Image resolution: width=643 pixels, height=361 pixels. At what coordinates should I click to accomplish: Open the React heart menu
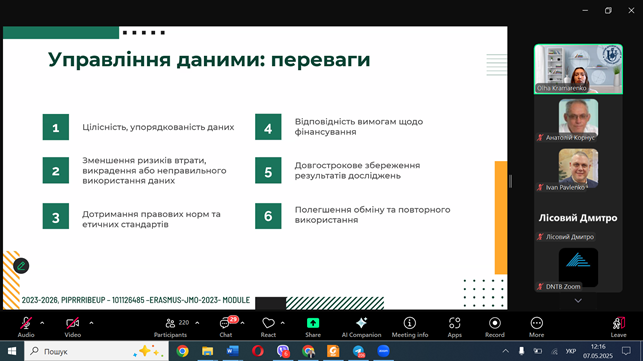tap(268, 327)
